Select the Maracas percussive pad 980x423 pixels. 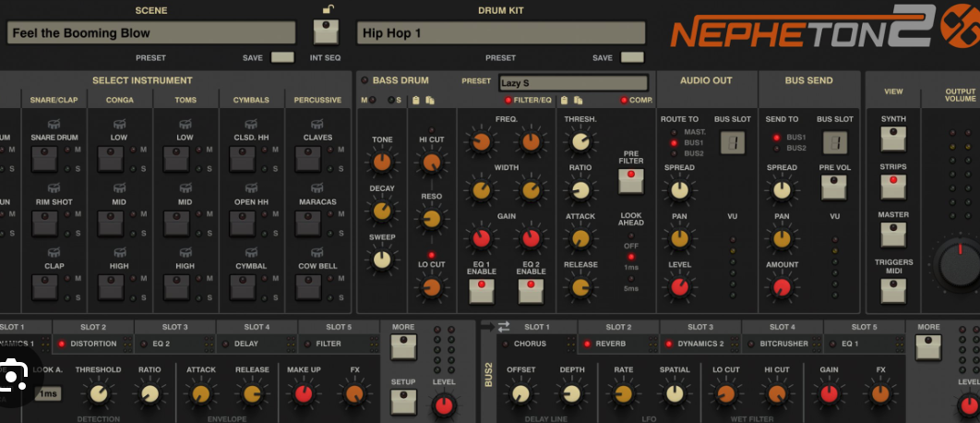point(308,224)
